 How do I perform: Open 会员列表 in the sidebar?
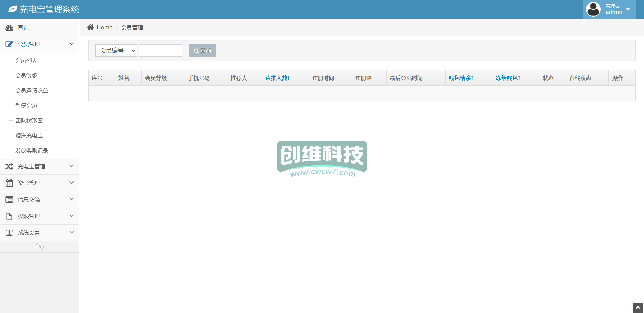click(26, 60)
